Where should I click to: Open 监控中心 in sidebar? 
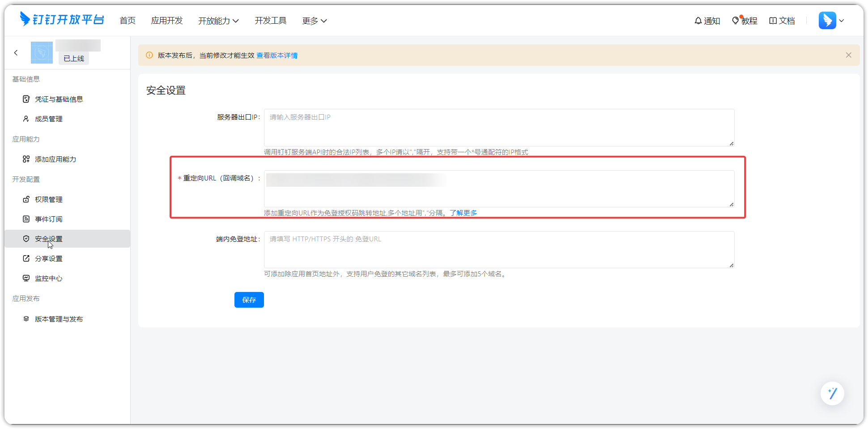pyautogui.click(x=67, y=278)
